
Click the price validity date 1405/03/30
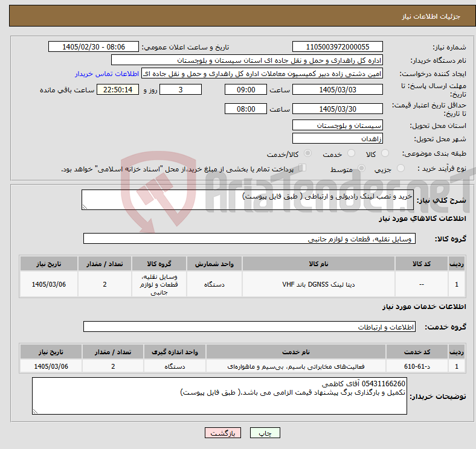[337, 109]
